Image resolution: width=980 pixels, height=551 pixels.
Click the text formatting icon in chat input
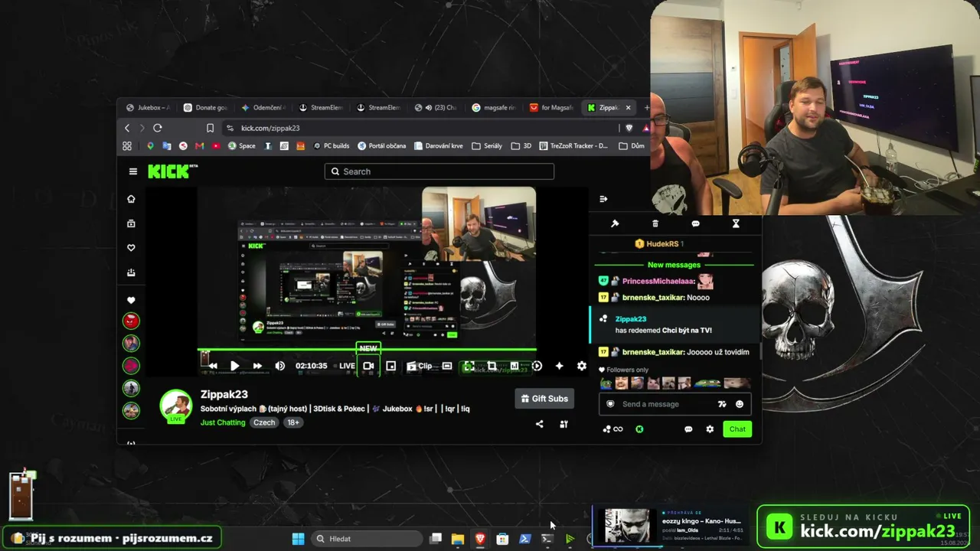pyautogui.click(x=721, y=404)
